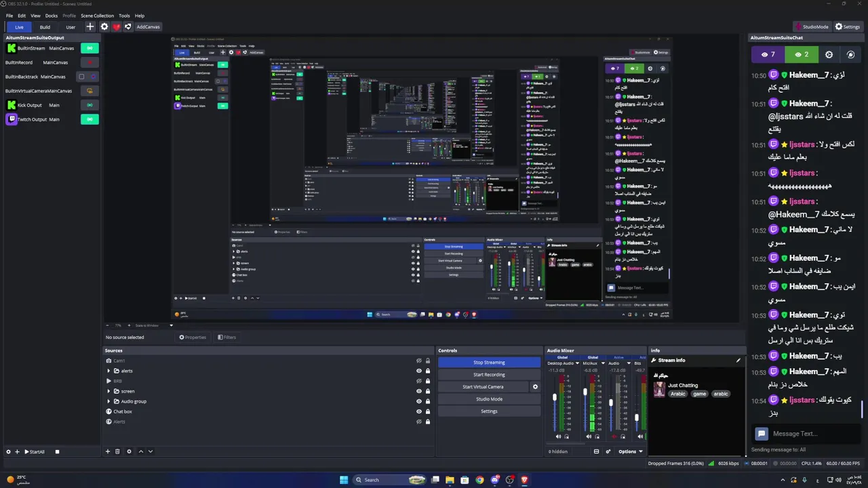Click the red heart icon in toolbar
The image size is (868, 488).
click(116, 26)
